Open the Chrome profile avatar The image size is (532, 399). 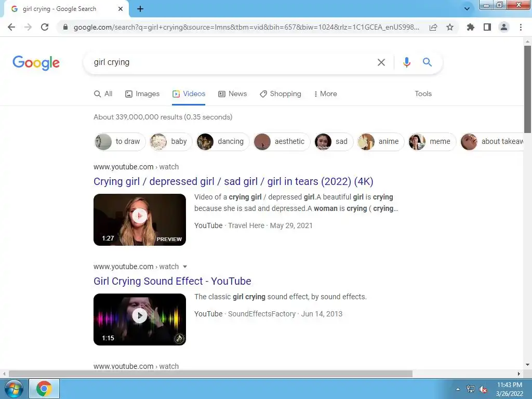click(504, 27)
